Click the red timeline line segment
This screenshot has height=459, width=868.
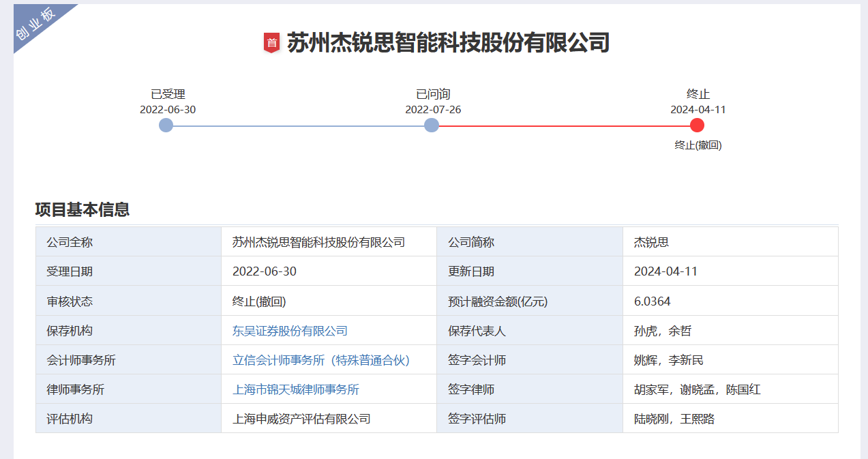[x=564, y=126]
